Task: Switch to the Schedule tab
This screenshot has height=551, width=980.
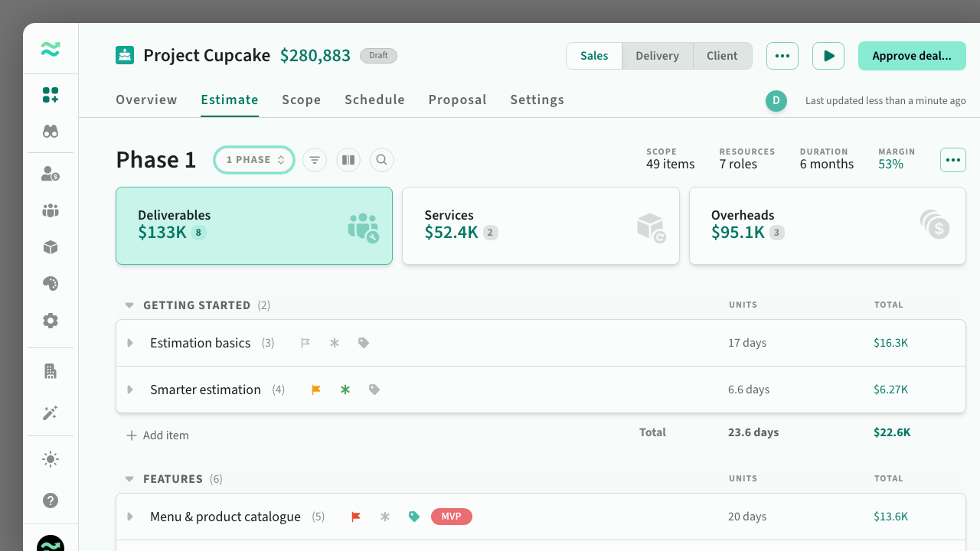Action: click(x=374, y=99)
